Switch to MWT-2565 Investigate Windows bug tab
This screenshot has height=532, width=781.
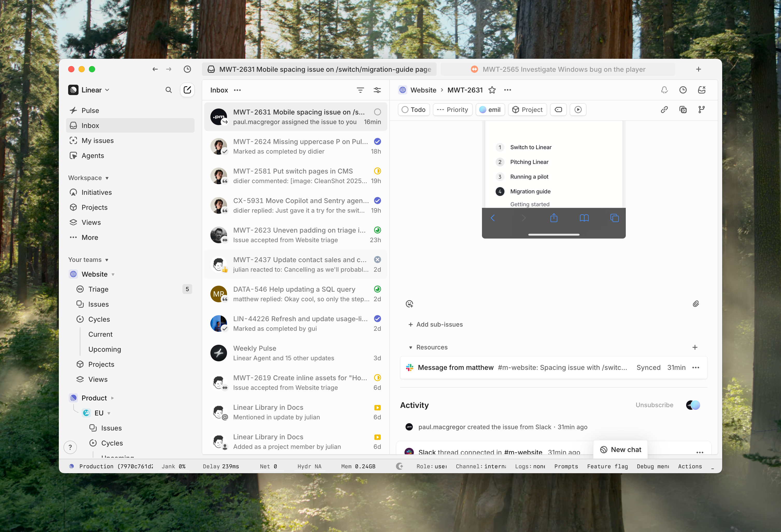558,69
